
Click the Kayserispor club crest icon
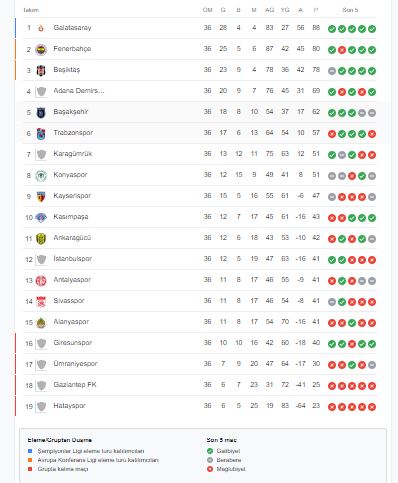(41, 197)
